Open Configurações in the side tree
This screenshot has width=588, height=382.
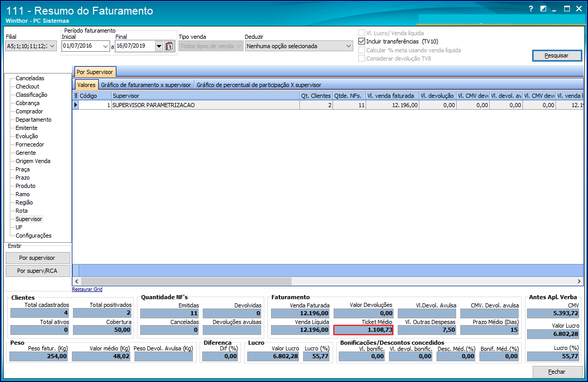click(x=34, y=236)
